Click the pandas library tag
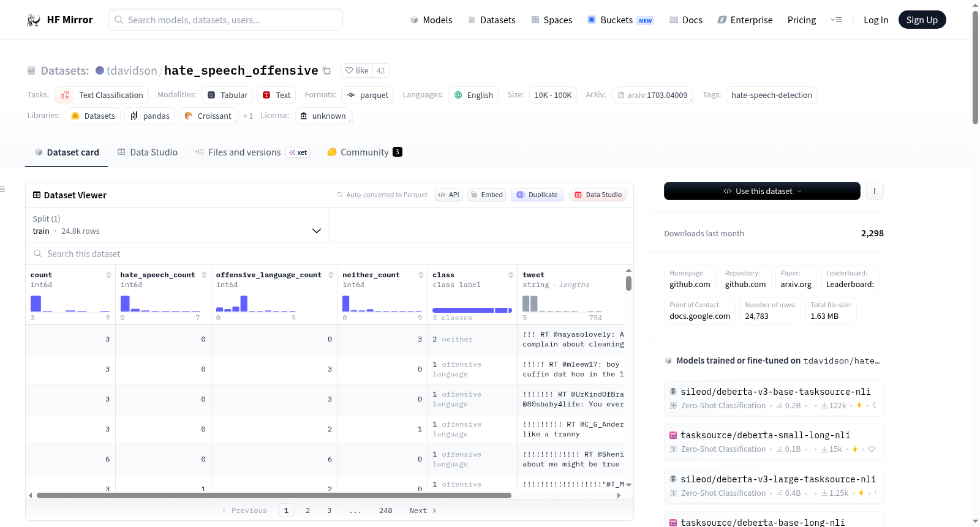The height and width of the screenshot is (527, 980). [x=150, y=116]
